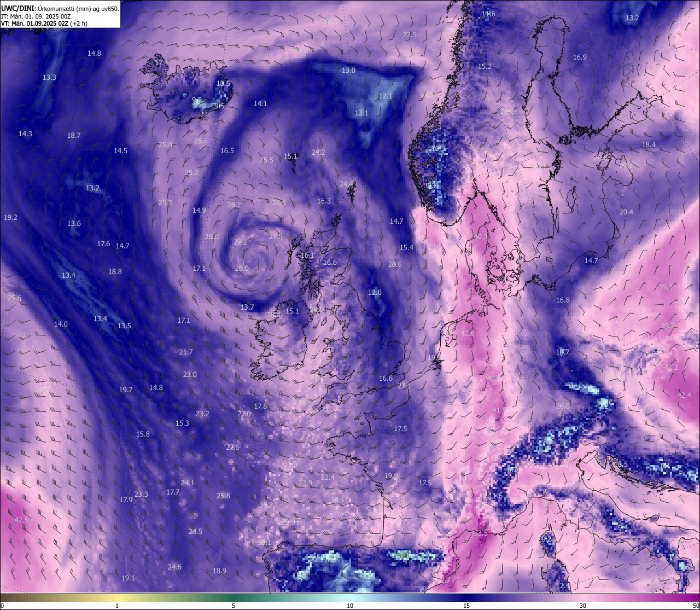700x610 pixels.
Task: Click the 16.5 value label
Action: click(227, 150)
